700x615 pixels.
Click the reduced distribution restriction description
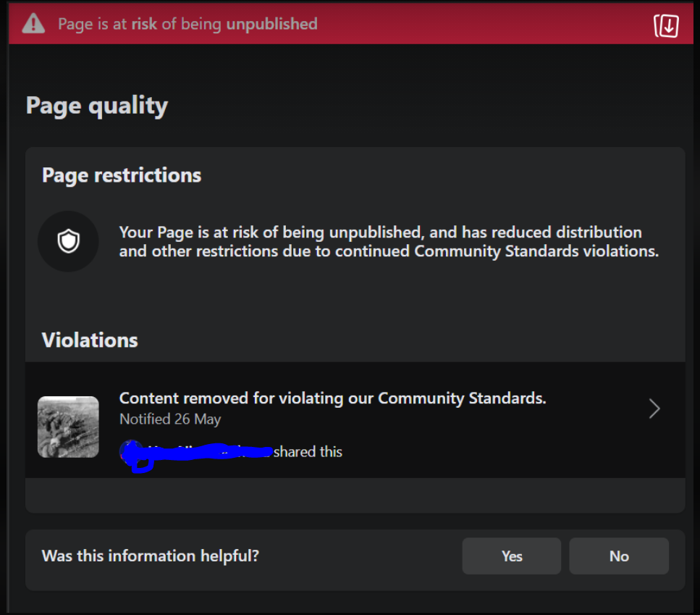(389, 243)
